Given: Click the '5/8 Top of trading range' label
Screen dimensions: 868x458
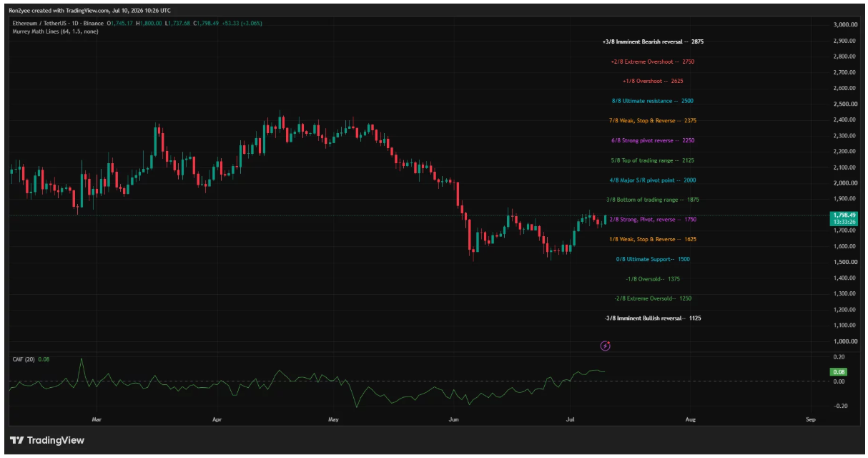Looking at the screenshot, I should pos(654,160).
